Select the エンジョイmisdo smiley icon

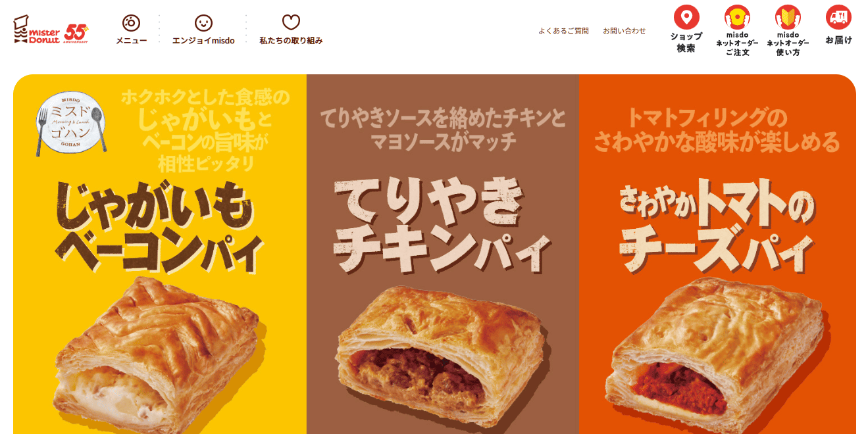(x=203, y=23)
